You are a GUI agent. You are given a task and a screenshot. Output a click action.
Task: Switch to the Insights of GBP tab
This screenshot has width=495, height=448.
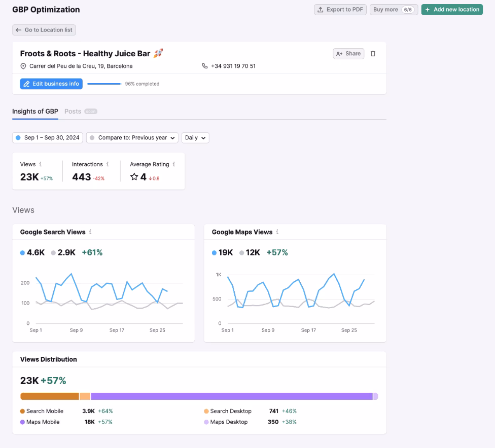tap(35, 111)
